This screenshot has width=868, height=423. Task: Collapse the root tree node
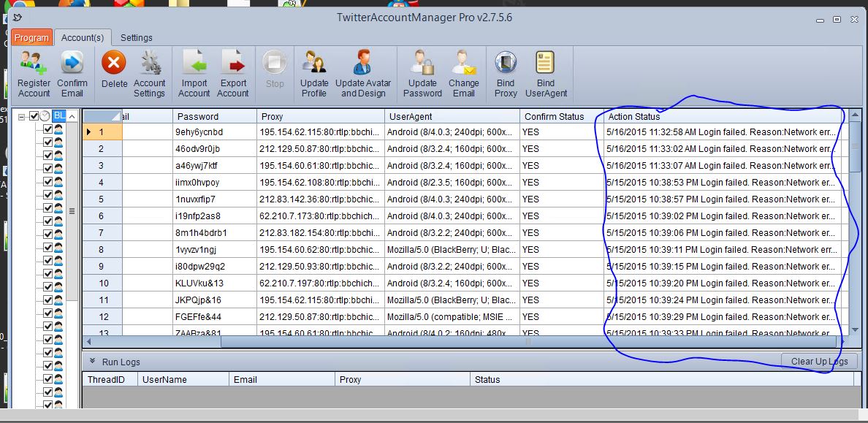point(21,117)
